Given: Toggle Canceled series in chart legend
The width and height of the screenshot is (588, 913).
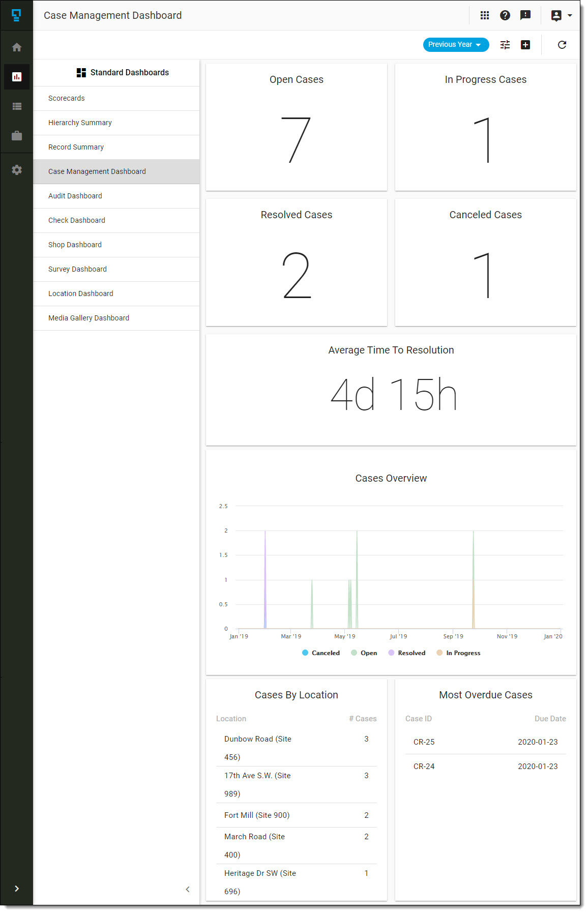Looking at the screenshot, I should click(x=321, y=653).
